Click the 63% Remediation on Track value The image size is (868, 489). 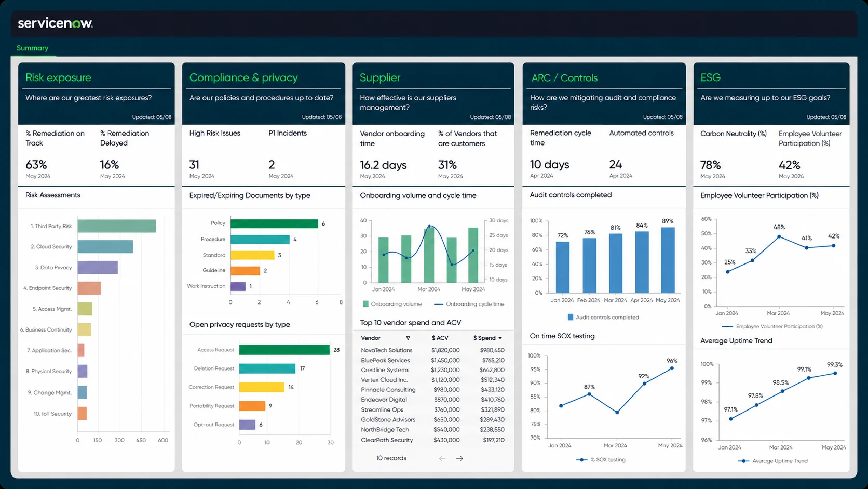click(36, 165)
